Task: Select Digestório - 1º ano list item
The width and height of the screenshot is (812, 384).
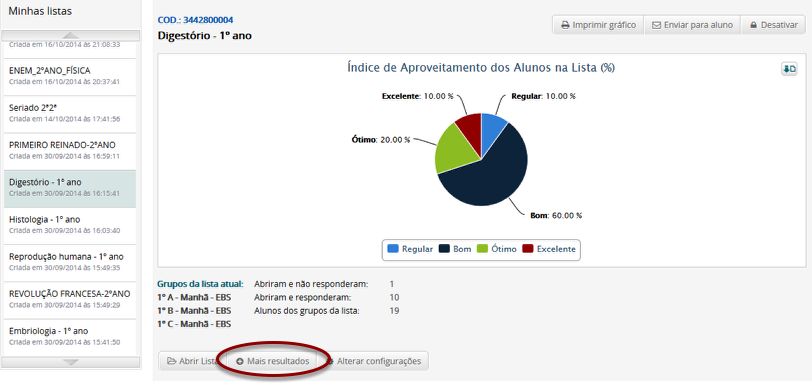Action: tap(70, 188)
